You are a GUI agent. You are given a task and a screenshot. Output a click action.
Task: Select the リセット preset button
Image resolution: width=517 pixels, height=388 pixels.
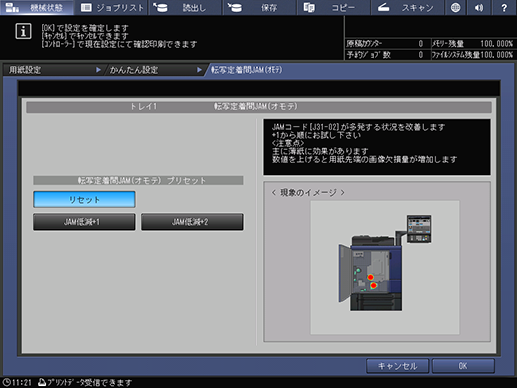click(84, 199)
